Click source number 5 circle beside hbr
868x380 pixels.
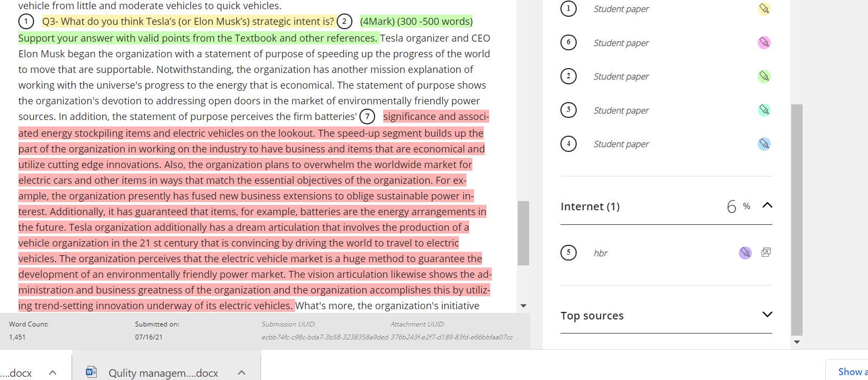click(x=568, y=252)
